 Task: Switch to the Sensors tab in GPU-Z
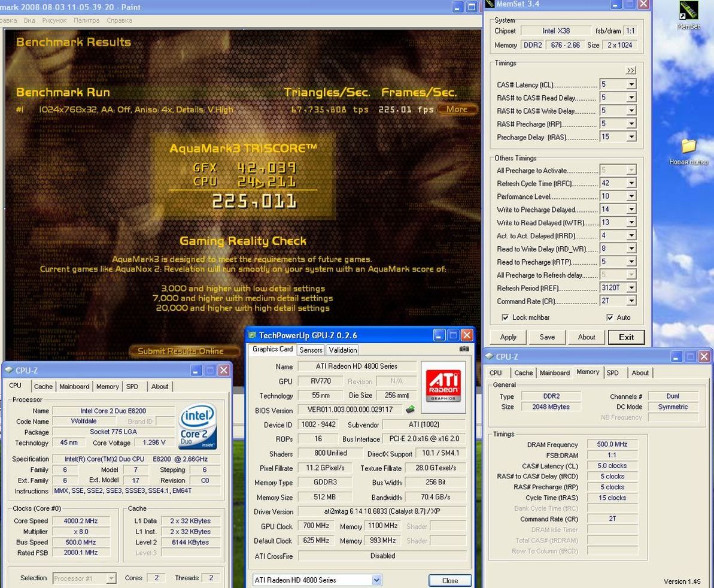(311, 350)
